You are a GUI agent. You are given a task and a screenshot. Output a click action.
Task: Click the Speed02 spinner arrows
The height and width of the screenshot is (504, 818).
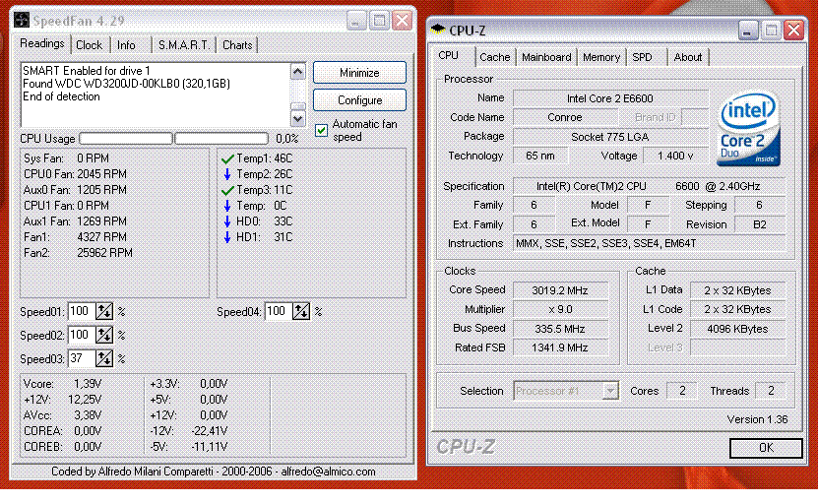tap(104, 335)
